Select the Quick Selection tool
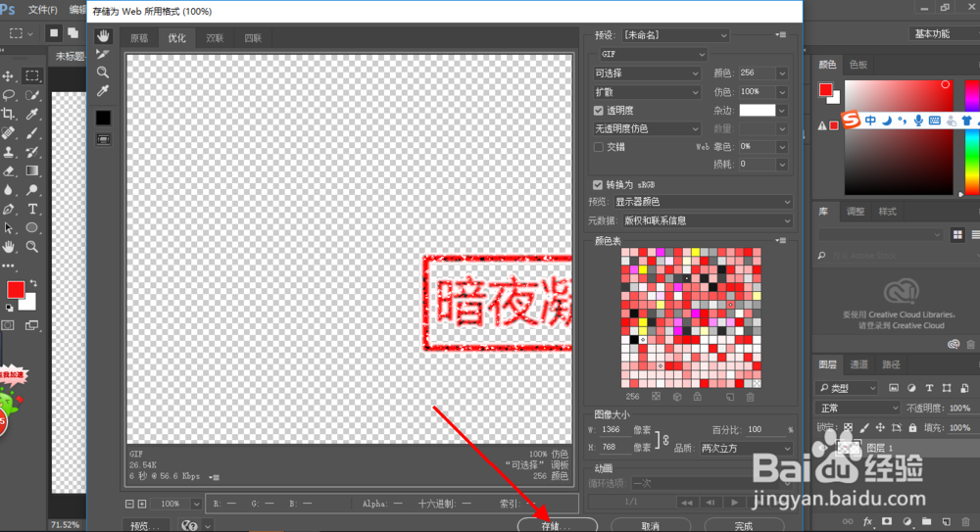980x532 pixels. coord(32,95)
